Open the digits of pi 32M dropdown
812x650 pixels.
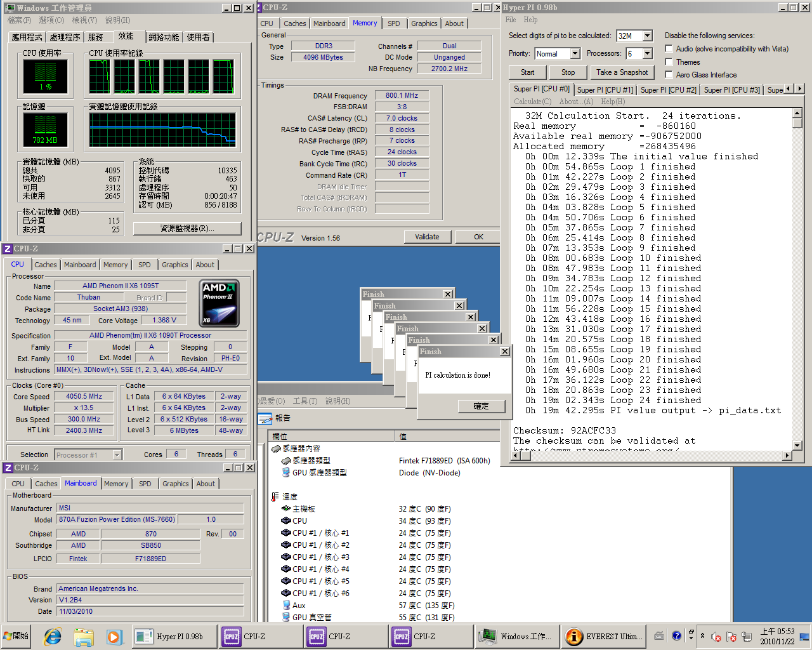[x=648, y=36]
